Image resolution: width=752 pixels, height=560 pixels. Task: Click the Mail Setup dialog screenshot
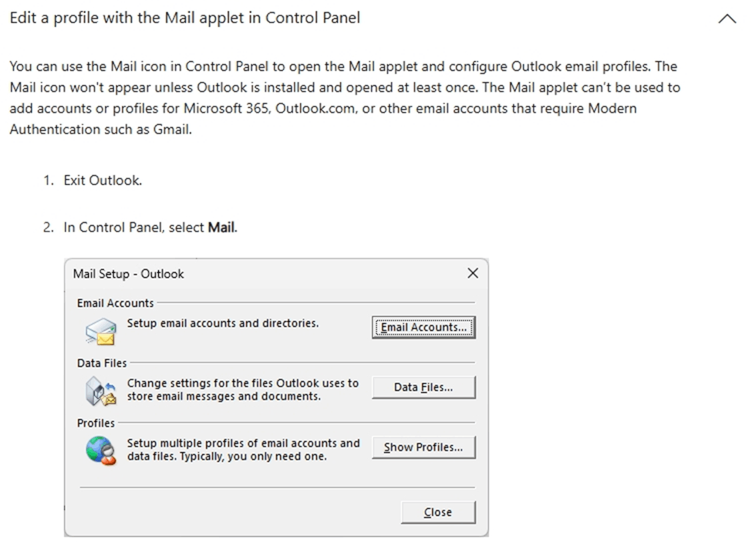(x=276, y=397)
